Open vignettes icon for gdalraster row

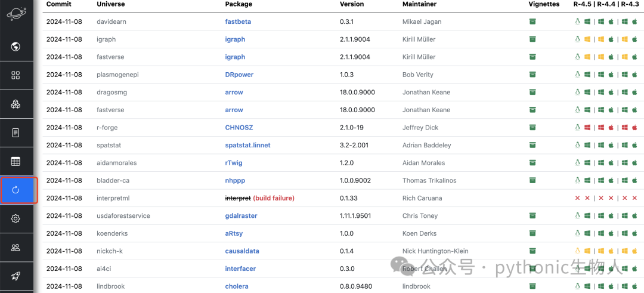[x=532, y=216]
